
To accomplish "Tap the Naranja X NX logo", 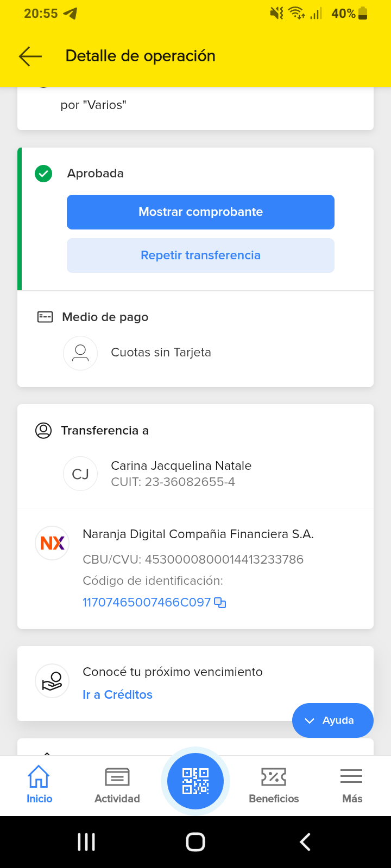I will [52, 543].
